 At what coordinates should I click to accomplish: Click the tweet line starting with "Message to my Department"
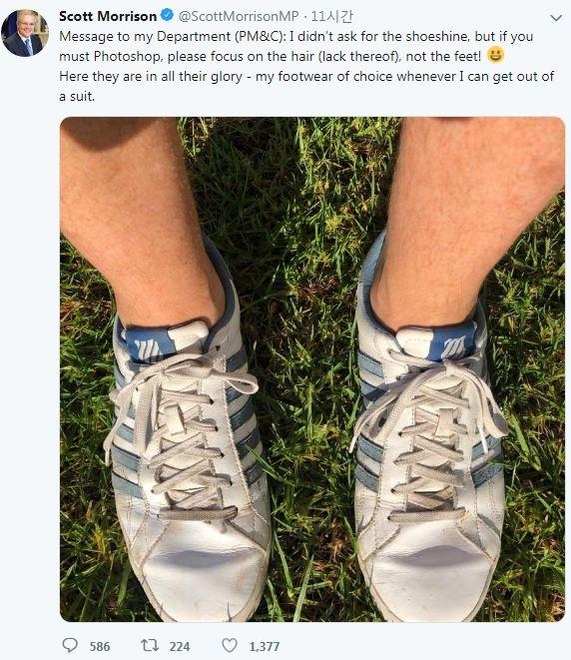tap(296, 36)
